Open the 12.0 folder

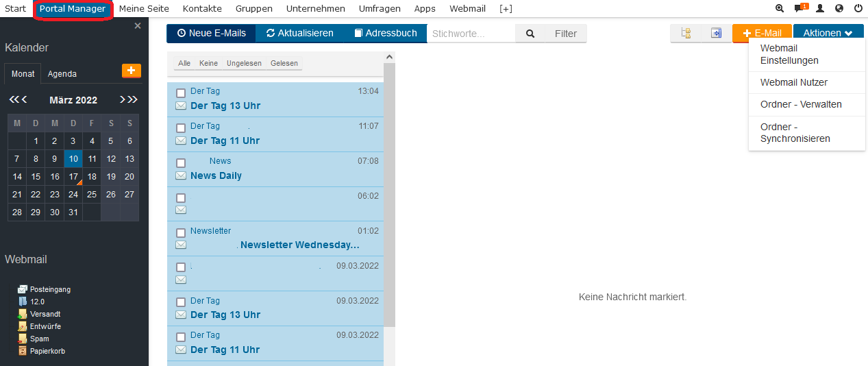point(32,302)
